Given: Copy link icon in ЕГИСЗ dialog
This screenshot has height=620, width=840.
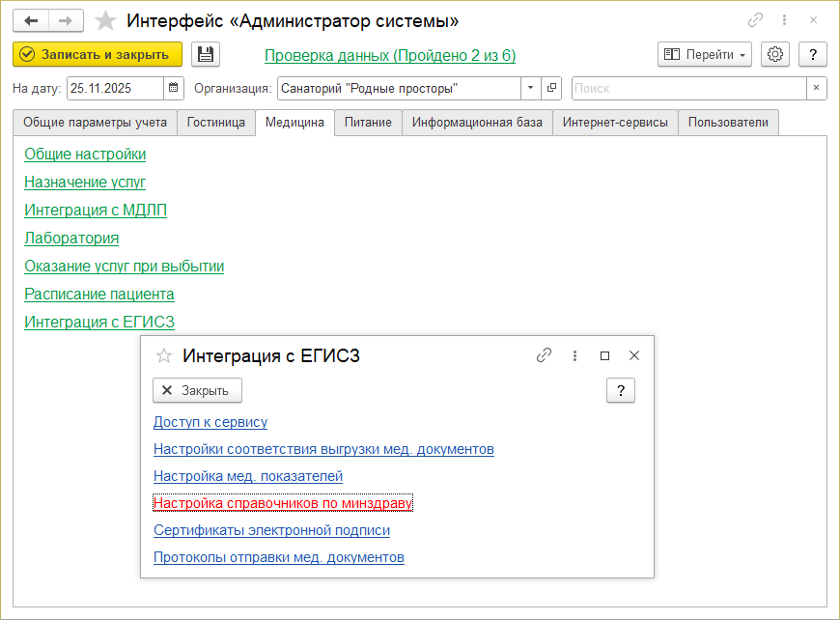Looking at the screenshot, I should click(x=544, y=355).
